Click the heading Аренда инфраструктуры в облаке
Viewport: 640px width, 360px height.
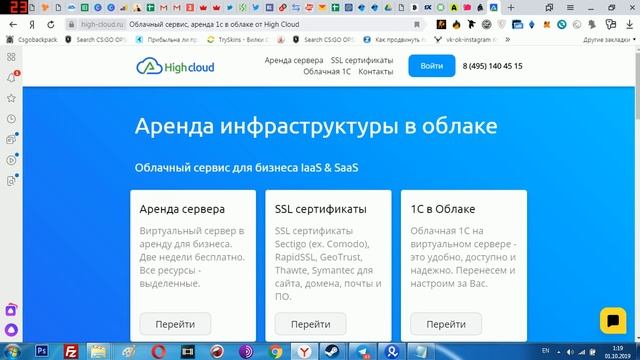(316, 126)
